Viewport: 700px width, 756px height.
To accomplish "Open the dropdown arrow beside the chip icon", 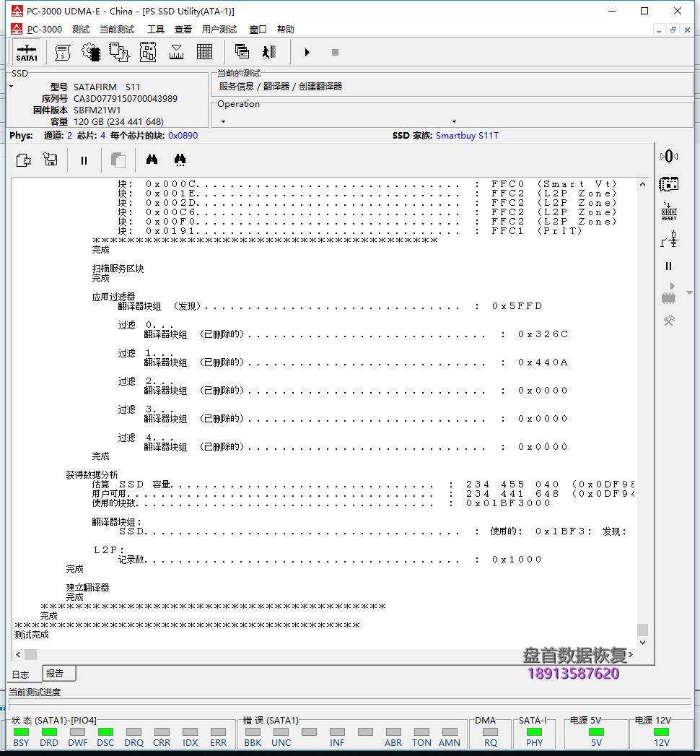I will [689, 293].
